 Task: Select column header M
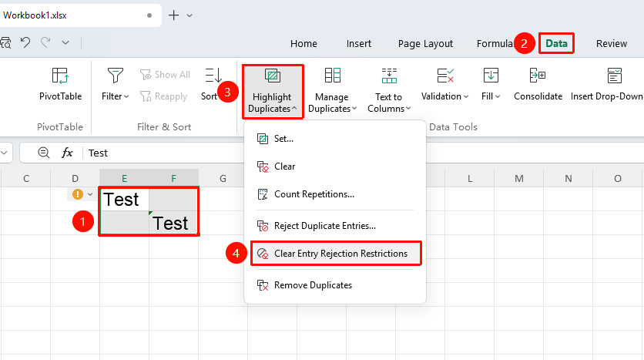tap(519, 178)
